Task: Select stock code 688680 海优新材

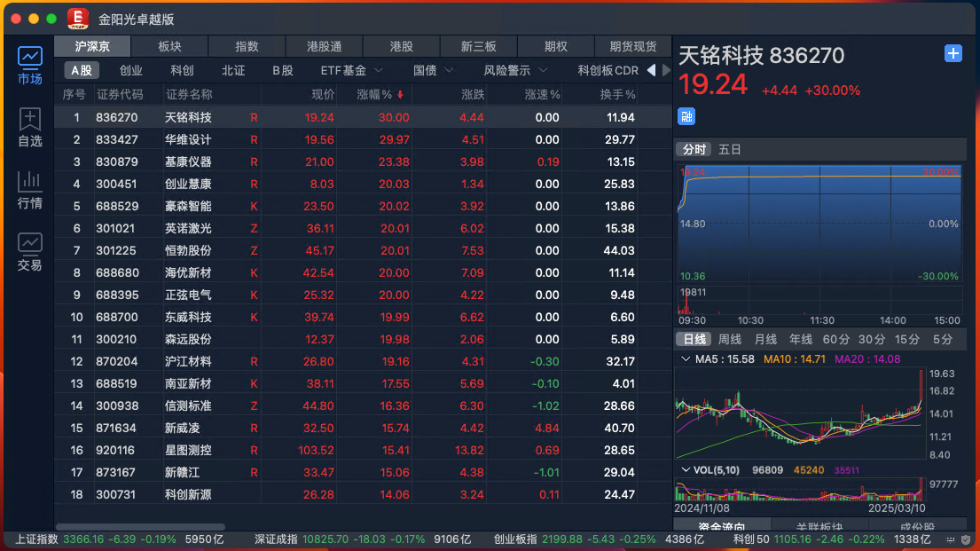Action: click(x=363, y=272)
